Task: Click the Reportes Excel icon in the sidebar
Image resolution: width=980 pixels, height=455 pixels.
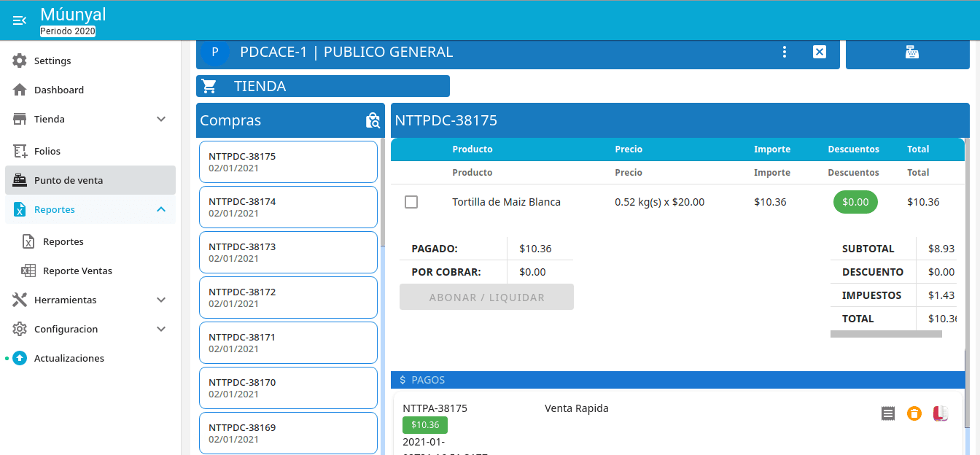Action: point(20,209)
